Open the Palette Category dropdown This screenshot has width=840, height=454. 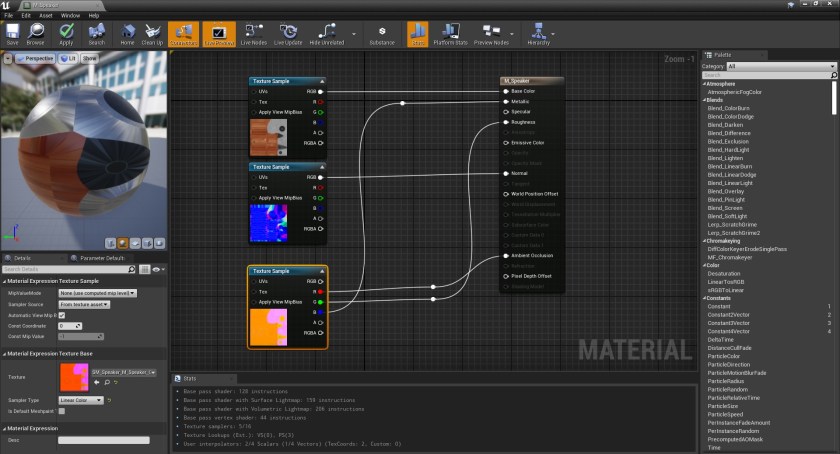click(x=780, y=66)
